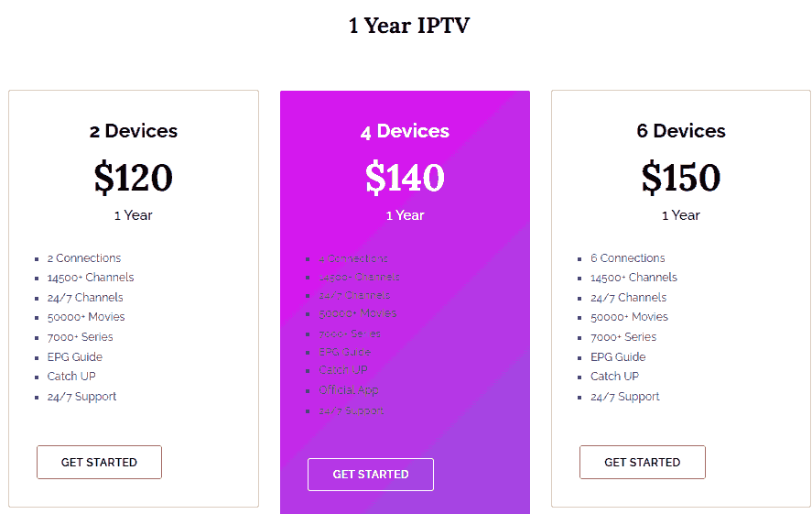Click "Catch UP" in the 2 Devices plan
Viewport: 812px width, 514px height.
click(71, 377)
